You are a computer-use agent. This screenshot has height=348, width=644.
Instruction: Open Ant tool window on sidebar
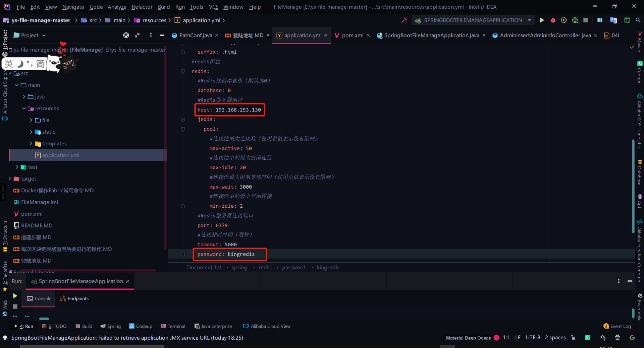coord(639,201)
